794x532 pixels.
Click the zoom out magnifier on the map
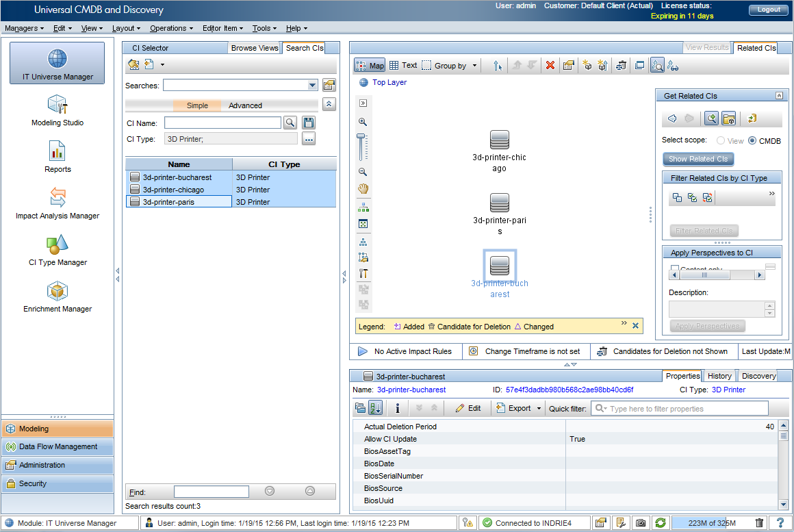(x=363, y=172)
